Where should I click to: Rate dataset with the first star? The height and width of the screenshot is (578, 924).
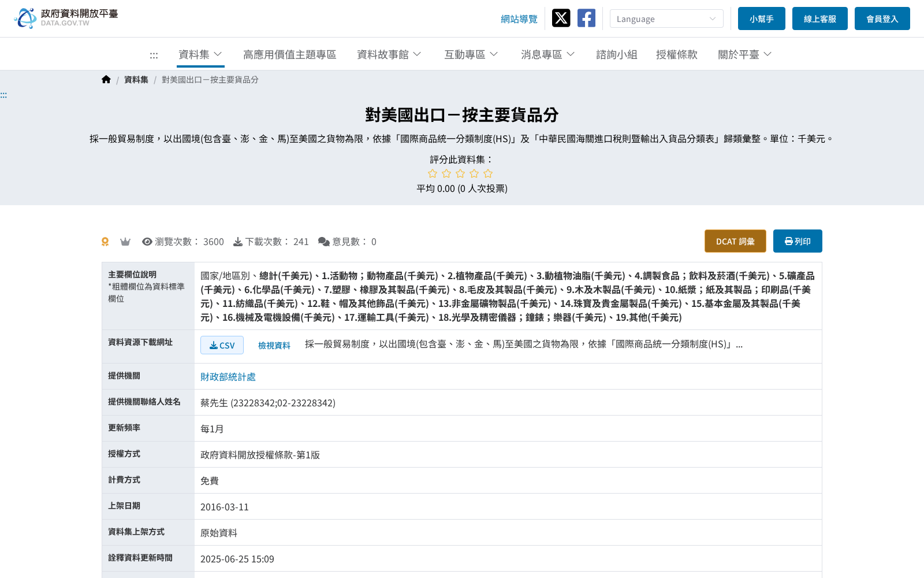(x=433, y=173)
